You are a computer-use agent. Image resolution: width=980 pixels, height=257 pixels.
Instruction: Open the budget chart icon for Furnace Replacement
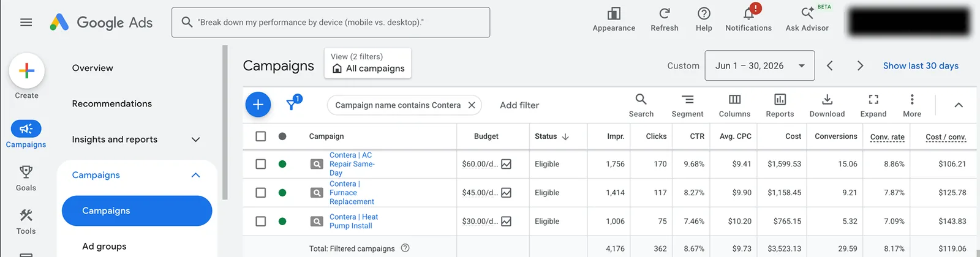[506, 193]
